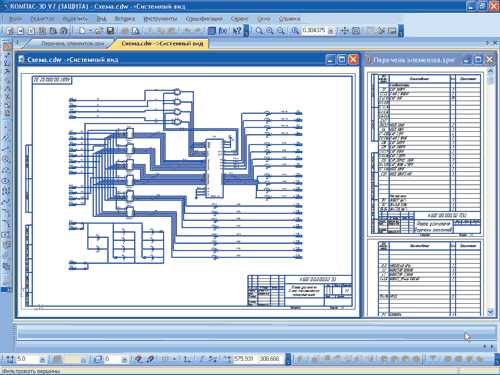
Task: Expand the new document dropdown arrow
Action: [90, 31]
